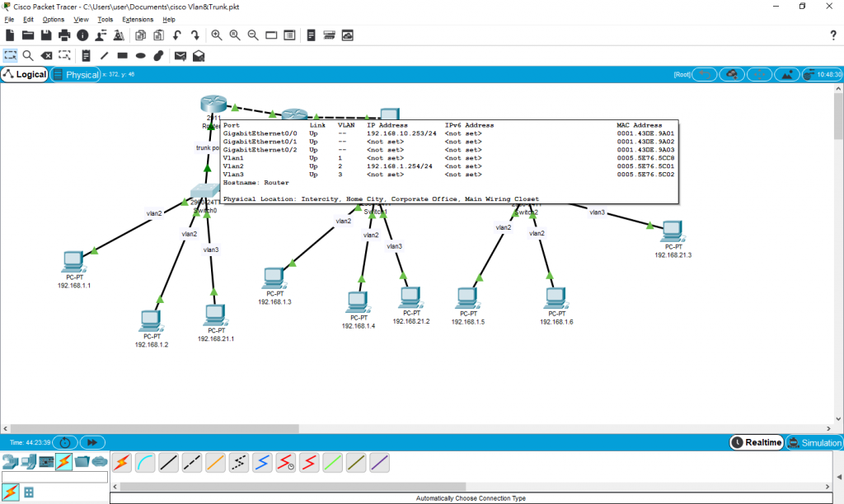The height and width of the screenshot is (504, 844).
Task: Print the workspace with the printer icon
Action: pos(64,35)
